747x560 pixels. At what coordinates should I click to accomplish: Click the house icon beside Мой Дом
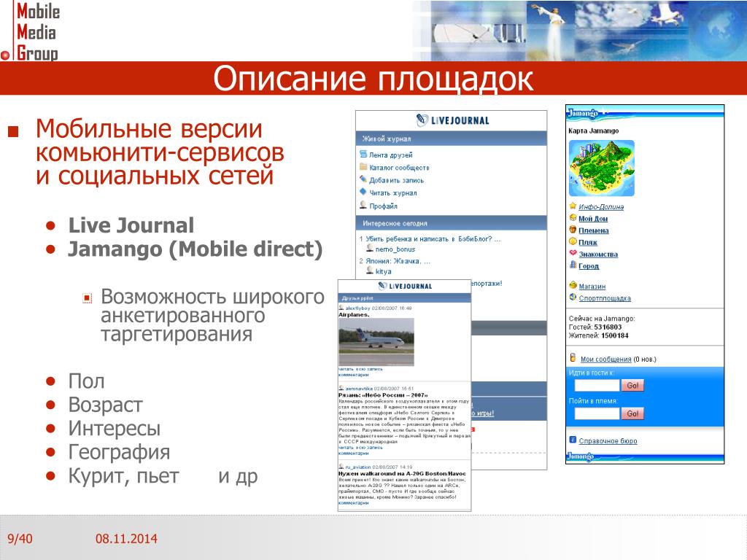coord(573,217)
